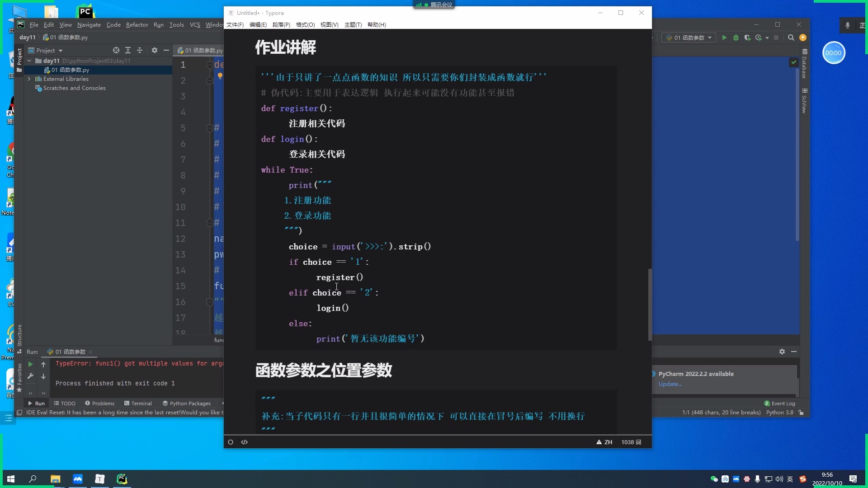Viewport: 868px width, 488px height.
Task: Run the 01 函数参数 script
Action: [725, 38]
